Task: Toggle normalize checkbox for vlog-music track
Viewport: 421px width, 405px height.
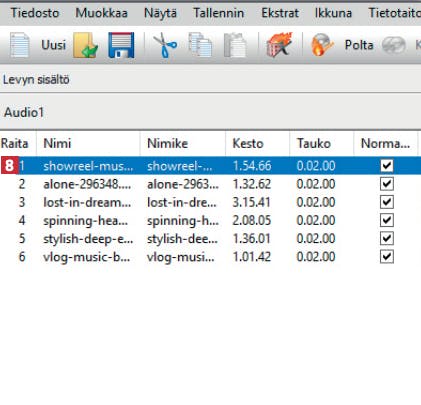Action: 387,257
